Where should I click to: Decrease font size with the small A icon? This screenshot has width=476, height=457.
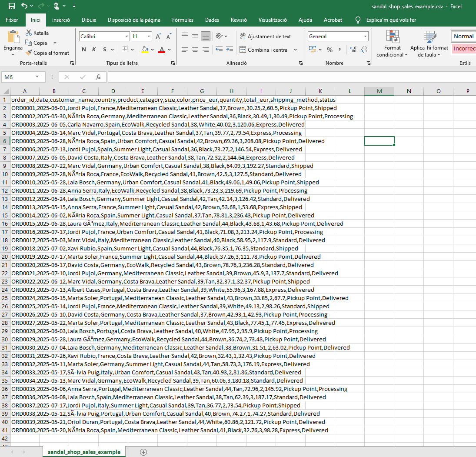click(x=169, y=37)
